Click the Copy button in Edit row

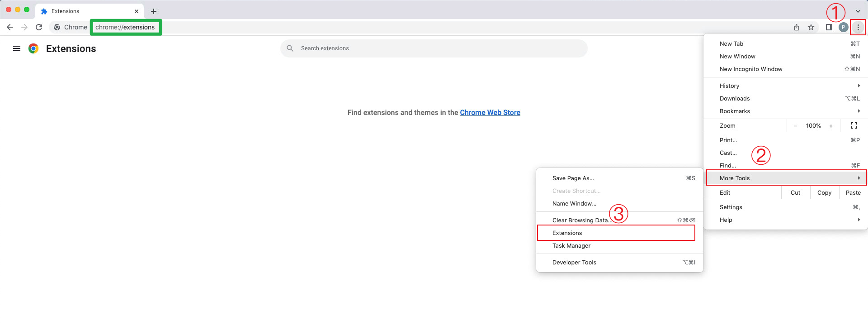click(824, 192)
